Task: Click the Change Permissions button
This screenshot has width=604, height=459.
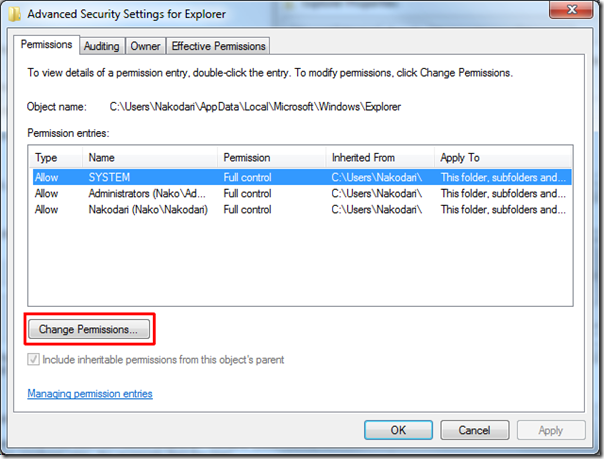Action: [90, 328]
